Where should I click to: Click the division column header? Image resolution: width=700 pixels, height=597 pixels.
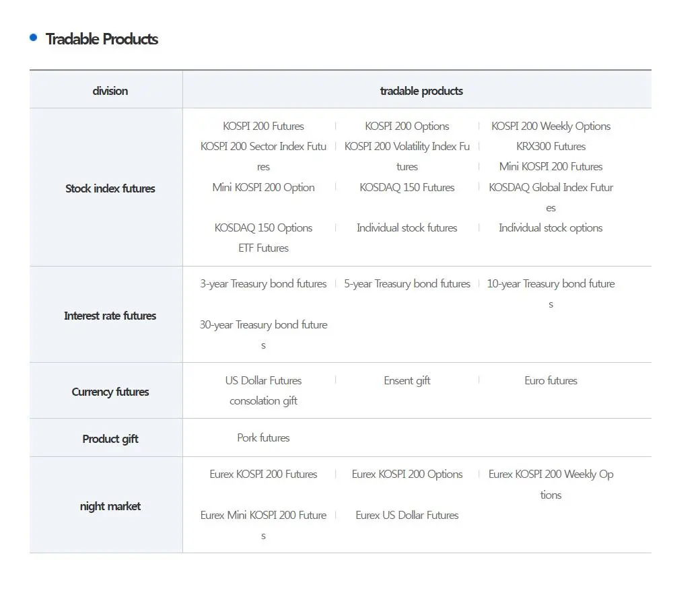pyautogui.click(x=110, y=91)
